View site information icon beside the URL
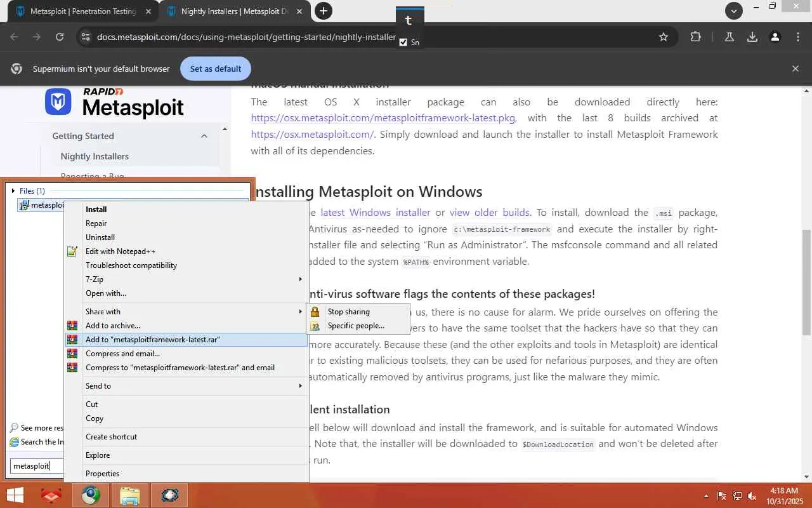Viewport: 812px width, 508px height. 85,37
